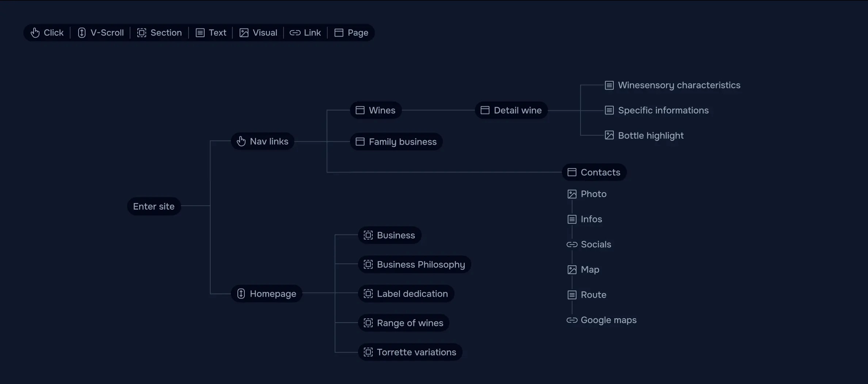The height and width of the screenshot is (384, 868).
Task: Click section icon in Range of wines node
Action: click(368, 323)
